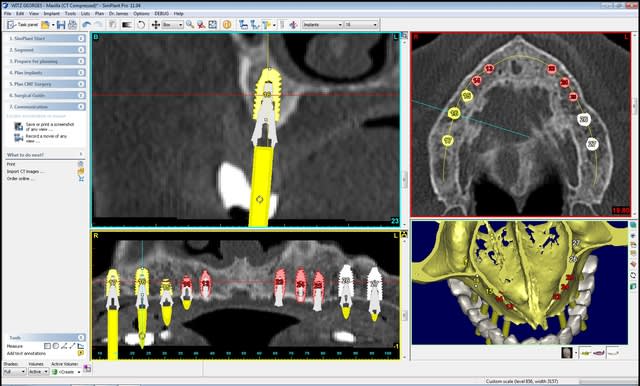Click the rectangle Measure tool icon

(x=47, y=346)
